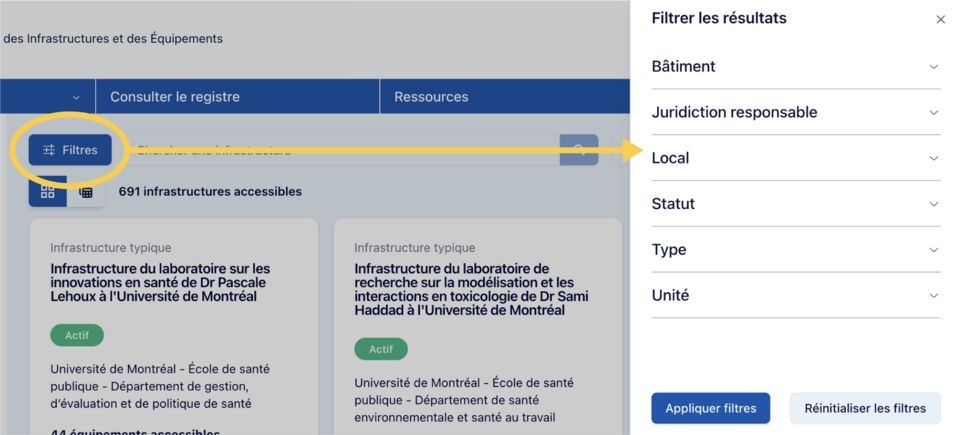Click the chevron dropdown left of Consulter le registre
The image size is (959, 435).
[76, 98]
